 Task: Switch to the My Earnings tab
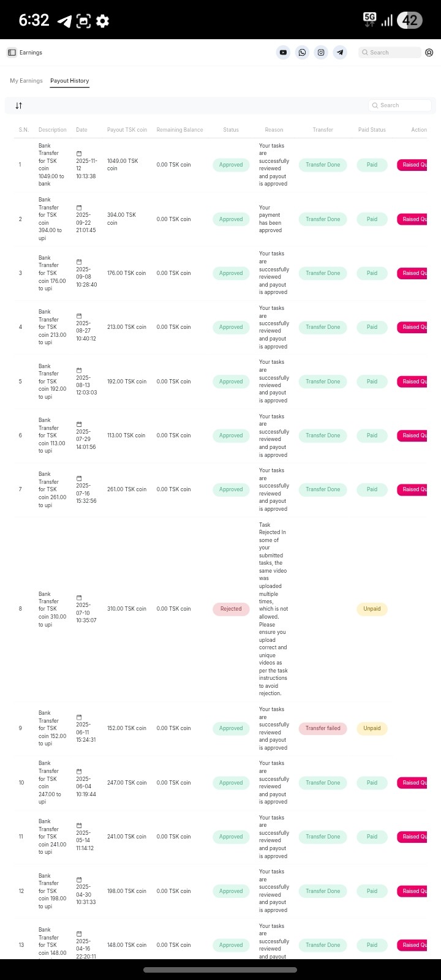point(26,81)
